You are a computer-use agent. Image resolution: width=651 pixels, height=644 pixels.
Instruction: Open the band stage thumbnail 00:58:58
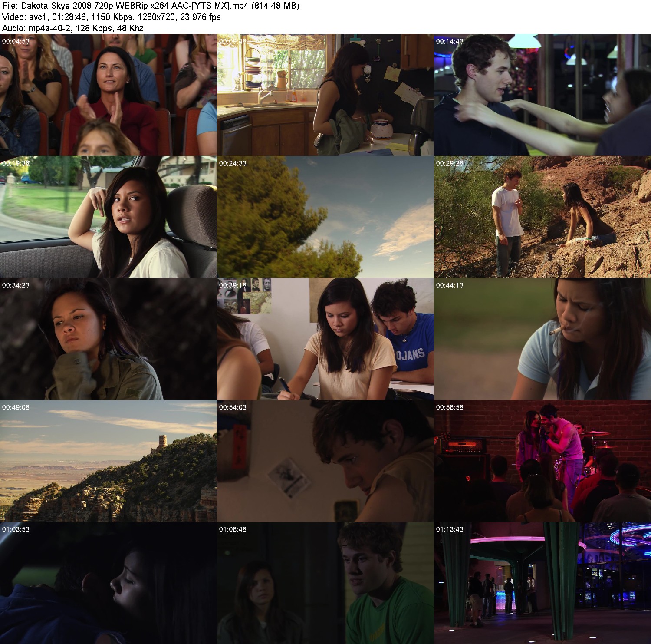pos(542,461)
